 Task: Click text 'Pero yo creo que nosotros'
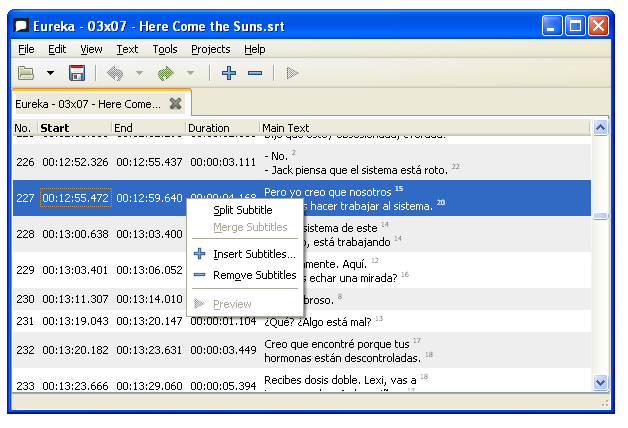[328, 192]
